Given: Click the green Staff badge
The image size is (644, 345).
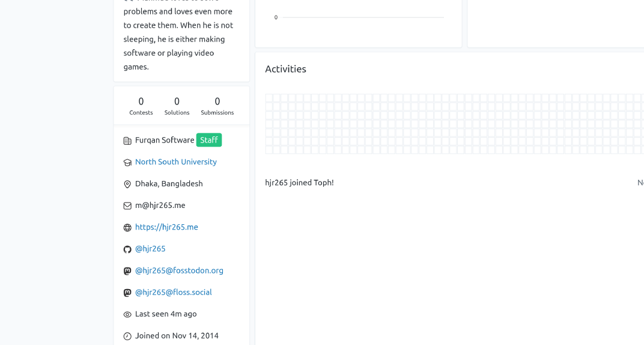Looking at the screenshot, I should [209, 140].
